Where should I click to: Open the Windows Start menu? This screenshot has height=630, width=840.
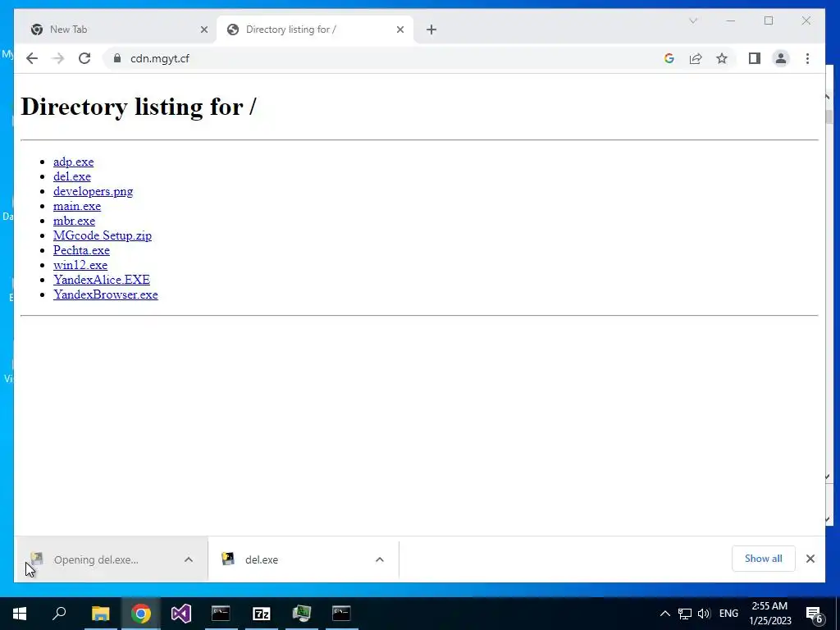point(20,614)
